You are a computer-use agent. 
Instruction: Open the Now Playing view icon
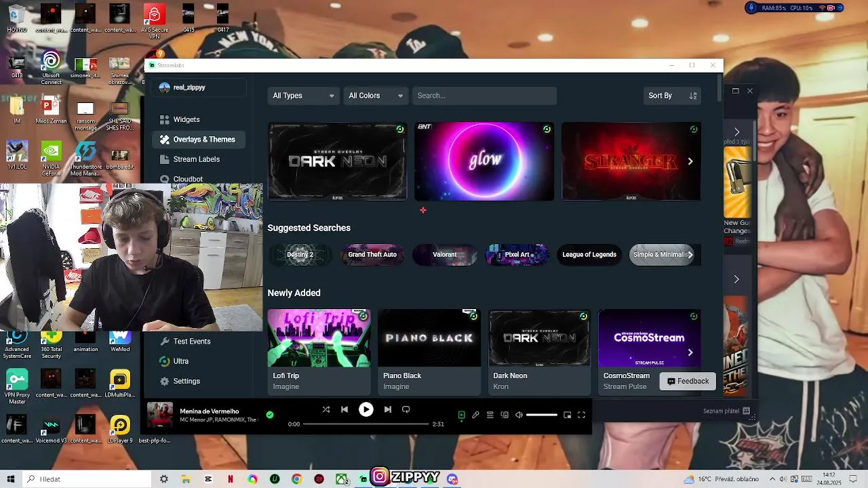pyautogui.click(x=462, y=415)
